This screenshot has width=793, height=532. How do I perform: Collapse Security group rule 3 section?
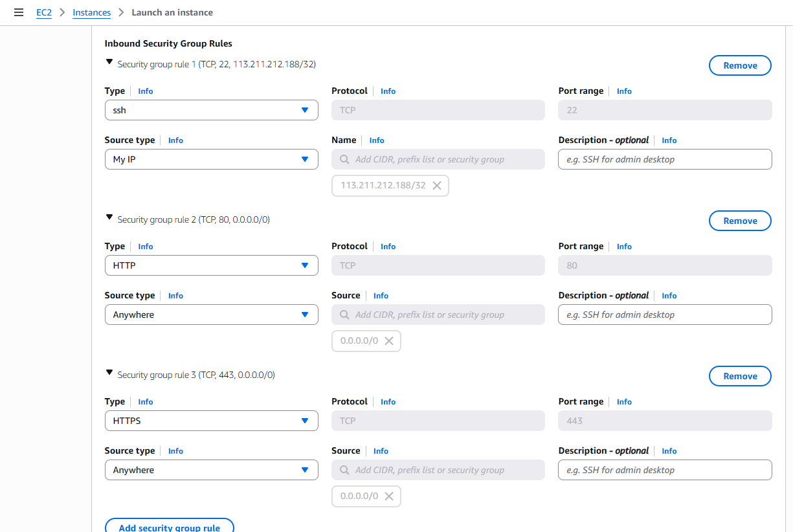tap(109, 373)
